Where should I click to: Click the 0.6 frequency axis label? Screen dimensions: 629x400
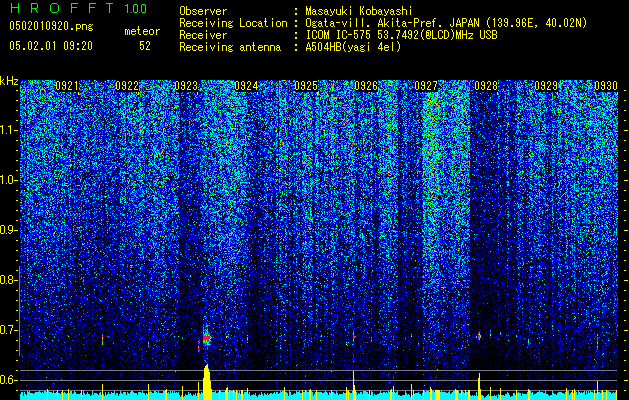(9, 380)
